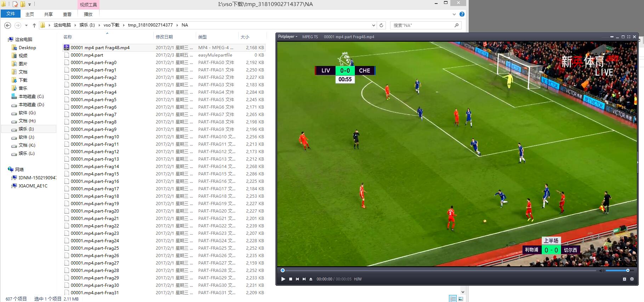
Task: Open PotPlayer settings gear icon
Action: click(632, 279)
